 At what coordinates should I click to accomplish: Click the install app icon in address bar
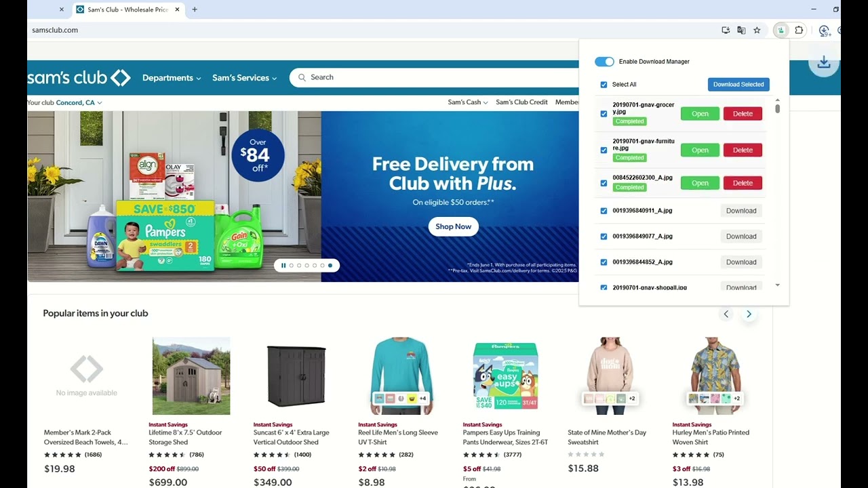click(x=726, y=30)
